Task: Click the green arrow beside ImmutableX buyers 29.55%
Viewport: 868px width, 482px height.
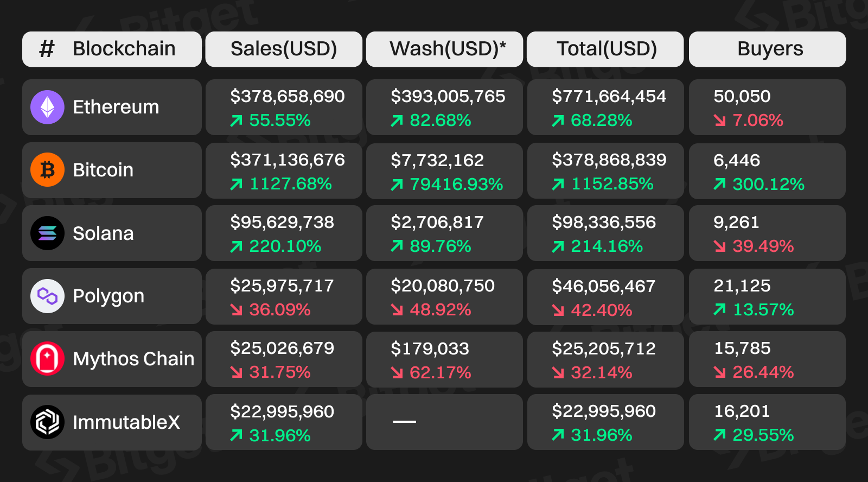Action: pyautogui.click(x=720, y=435)
